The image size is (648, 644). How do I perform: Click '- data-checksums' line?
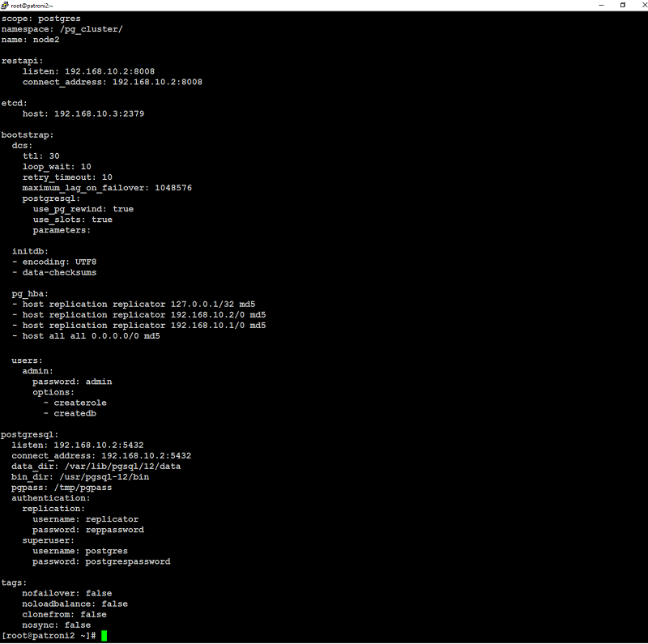(x=54, y=272)
